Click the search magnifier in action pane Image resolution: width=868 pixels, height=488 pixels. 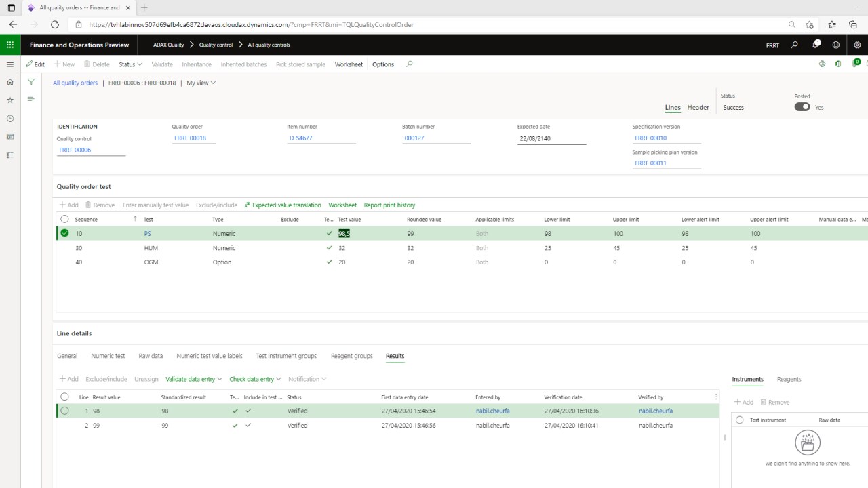coord(409,64)
